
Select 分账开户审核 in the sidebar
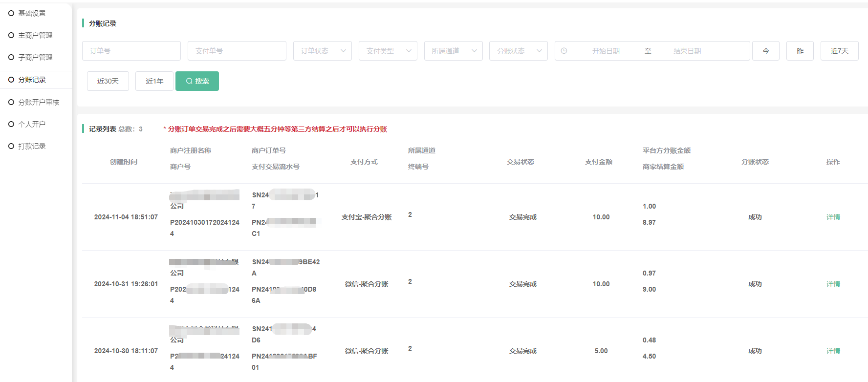39,102
